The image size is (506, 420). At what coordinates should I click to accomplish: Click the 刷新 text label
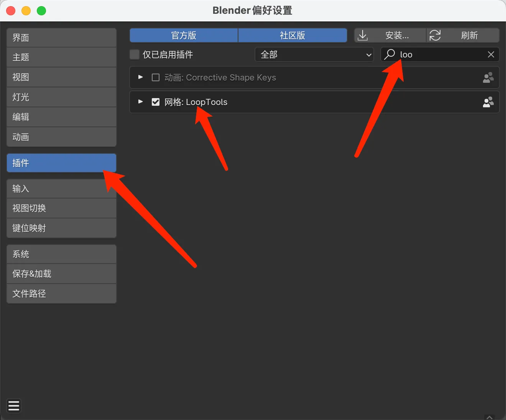[469, 36]
